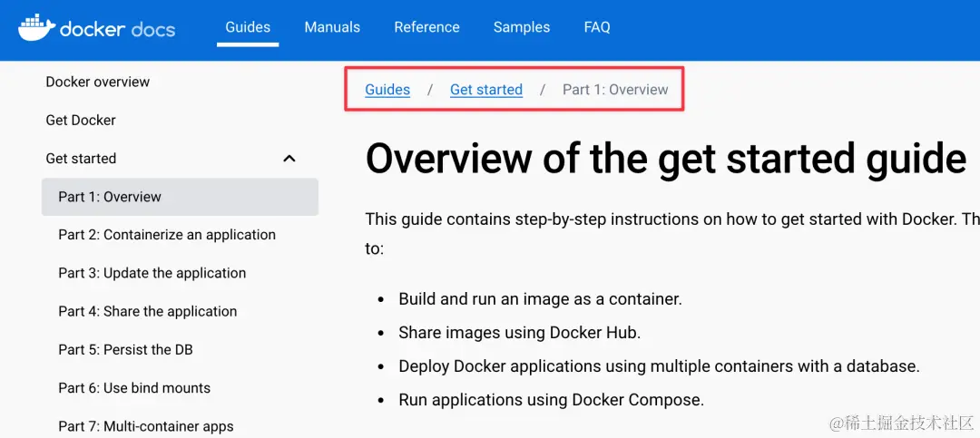Open Docker overview in sidebar
Screen dimensions: 980x438
pyautogui.click(x=97, y=82)
